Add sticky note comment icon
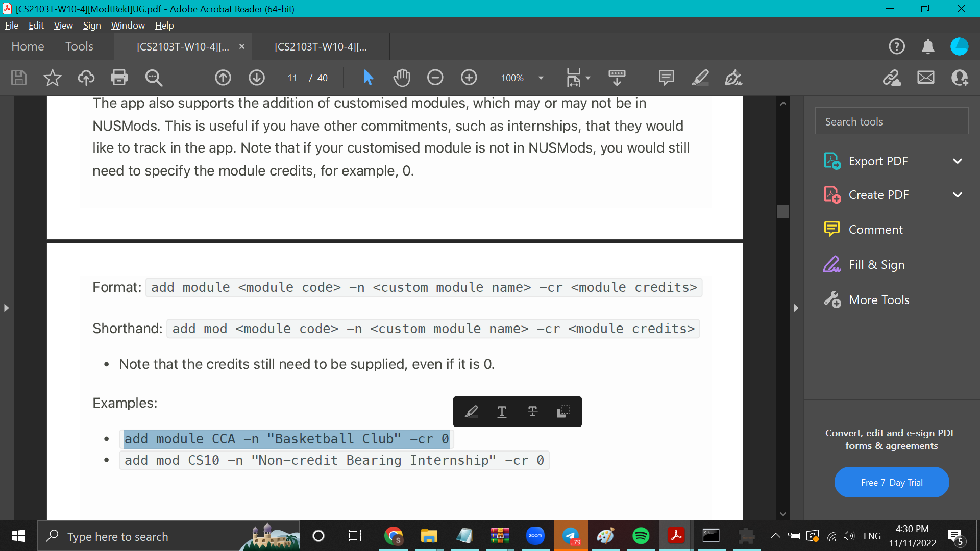The image size is (980, 551). [666, 78]
